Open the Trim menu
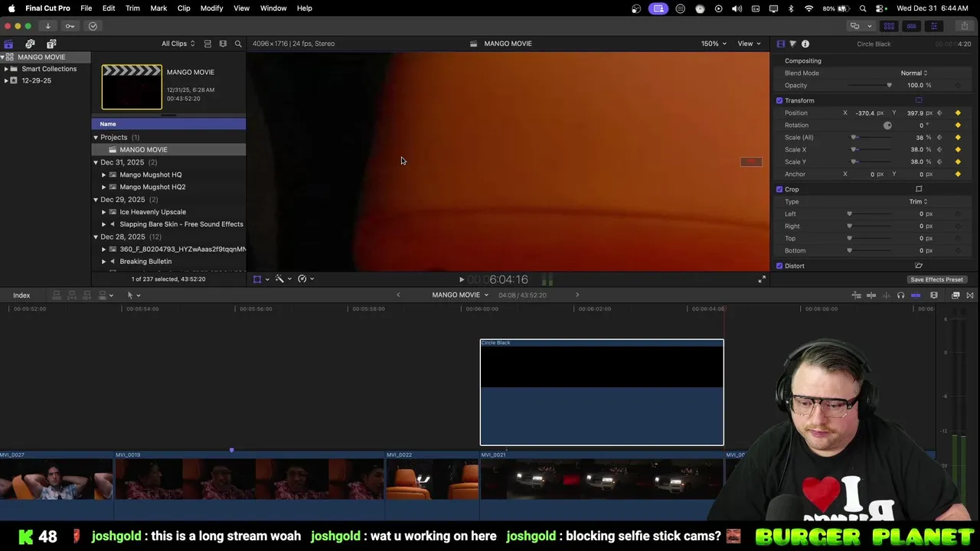 tap(132, 8)
